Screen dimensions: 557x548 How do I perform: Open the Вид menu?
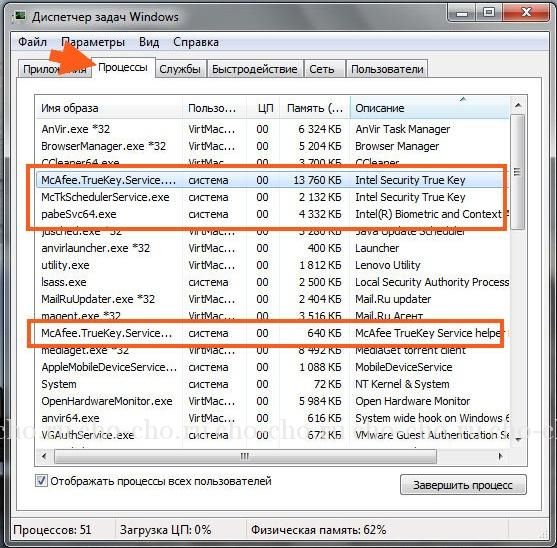point(149,42)
